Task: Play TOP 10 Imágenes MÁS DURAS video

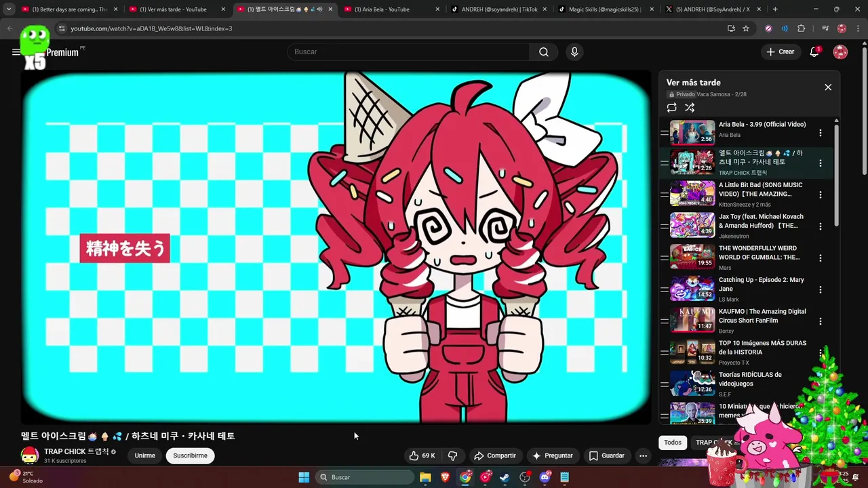Action: point(692,353)
